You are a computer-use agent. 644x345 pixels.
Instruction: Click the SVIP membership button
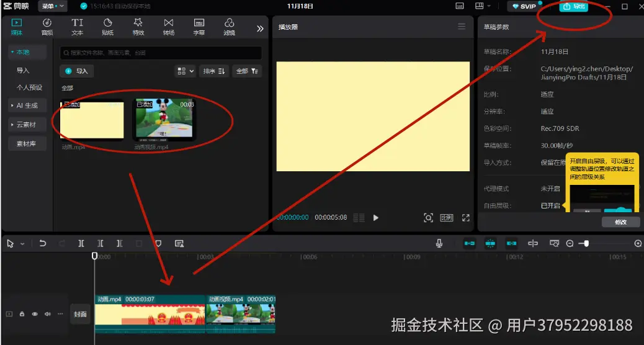tap(524, 6)
